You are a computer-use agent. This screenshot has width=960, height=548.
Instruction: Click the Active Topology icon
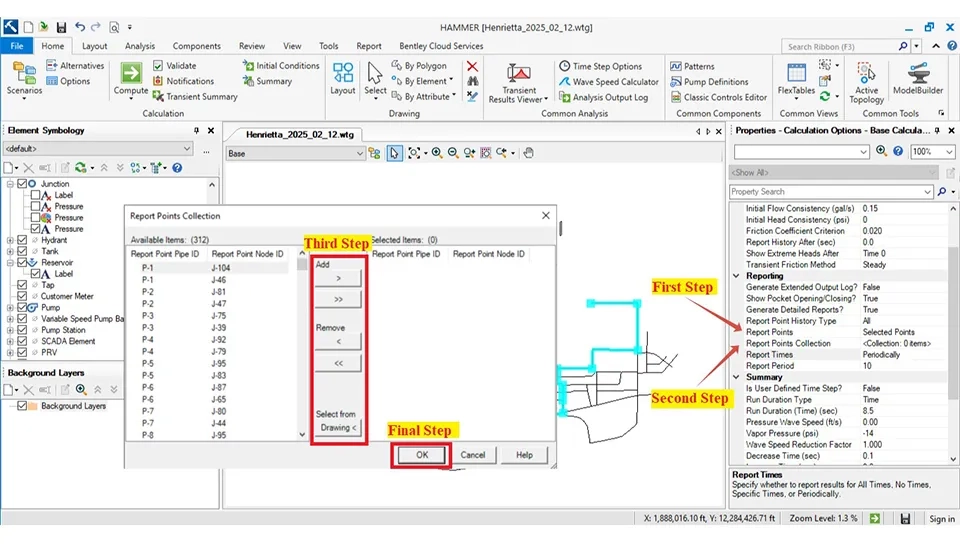point(866,75)
